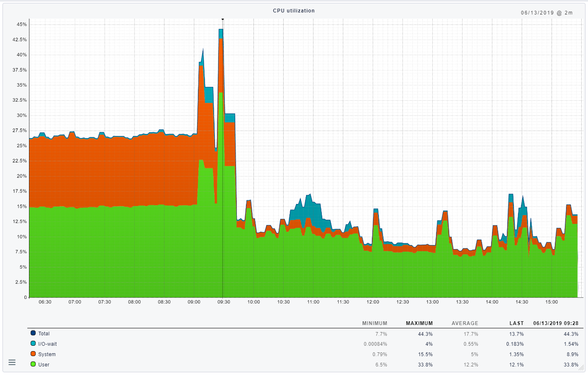This screenshot has width=588, height=376.
Task: Click the I/O-wait maximum value 4%
Action: click(x=429, y=344)
